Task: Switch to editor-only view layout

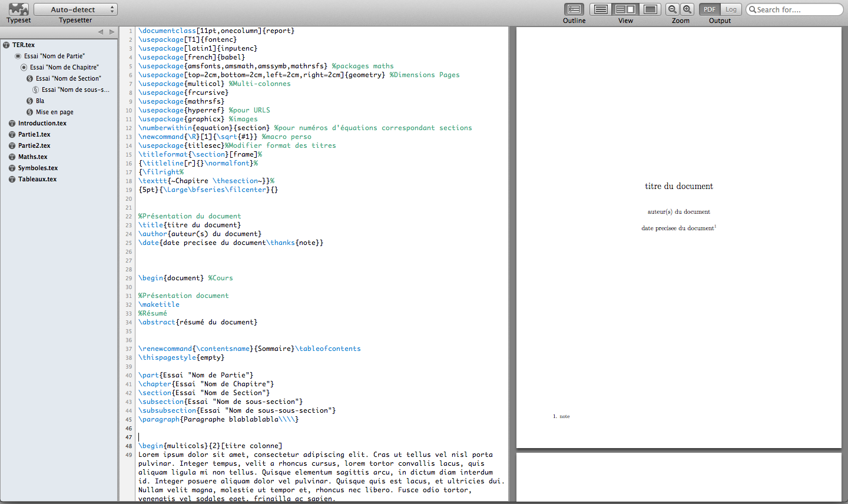Action: tap(600, 9)
